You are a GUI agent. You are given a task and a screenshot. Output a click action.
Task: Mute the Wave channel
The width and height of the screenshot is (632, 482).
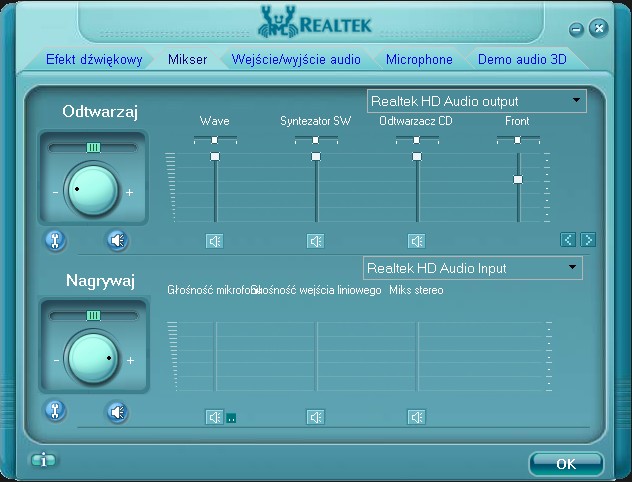point(214,241)
